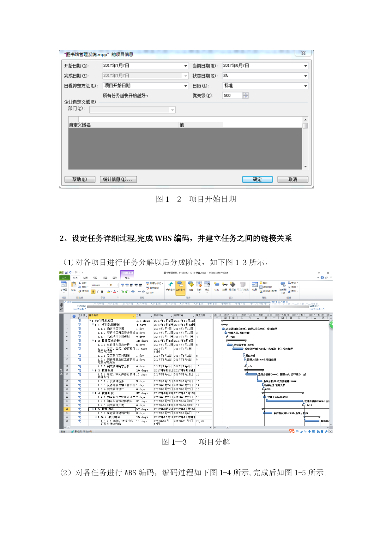Open the Duration column filter arrow

click(151, 316)
